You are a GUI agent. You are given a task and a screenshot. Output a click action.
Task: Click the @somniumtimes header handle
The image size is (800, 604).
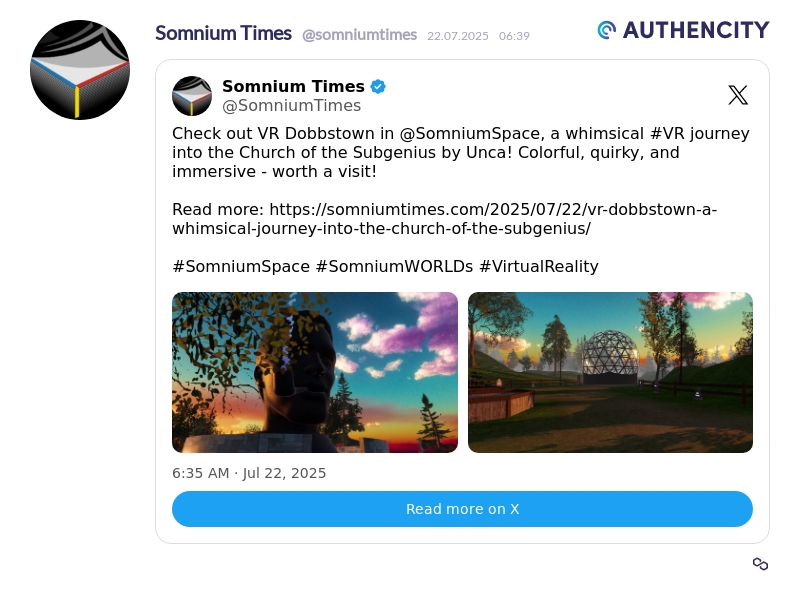tap(359, 35)
